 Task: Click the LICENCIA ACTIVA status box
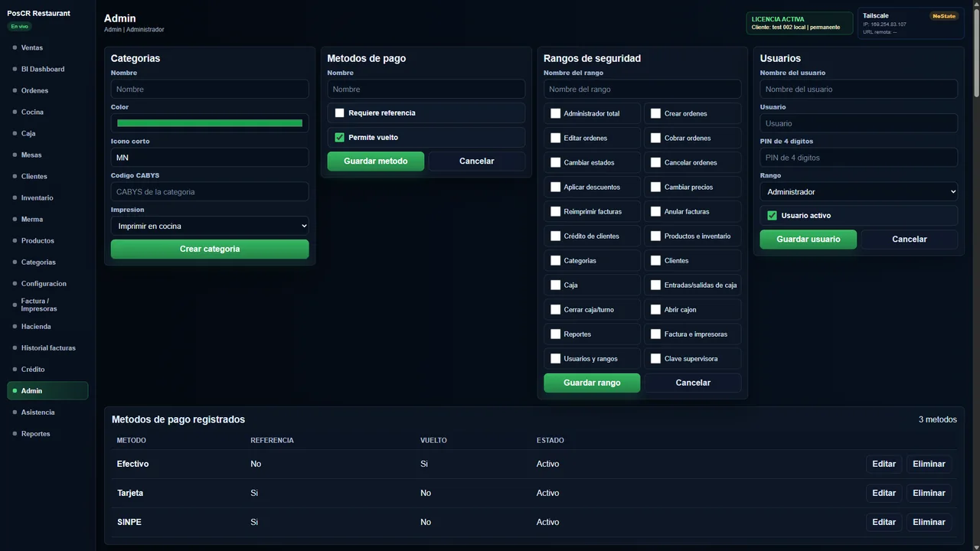[799, 23]
